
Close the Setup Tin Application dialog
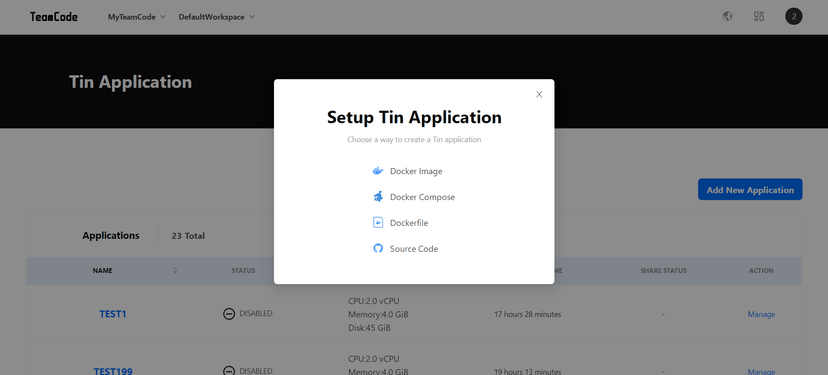539,95
